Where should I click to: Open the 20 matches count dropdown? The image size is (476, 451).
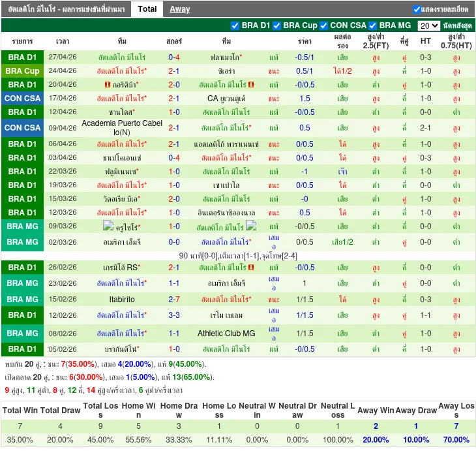428,26
